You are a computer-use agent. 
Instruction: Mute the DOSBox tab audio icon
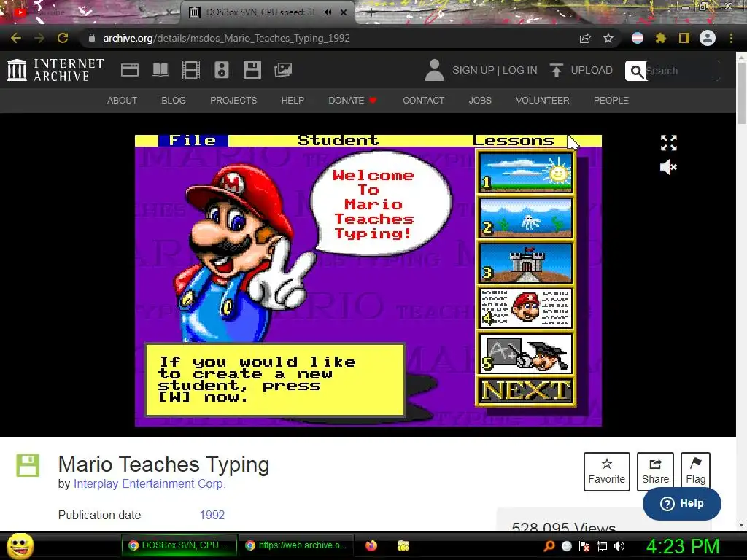[328, 12]
